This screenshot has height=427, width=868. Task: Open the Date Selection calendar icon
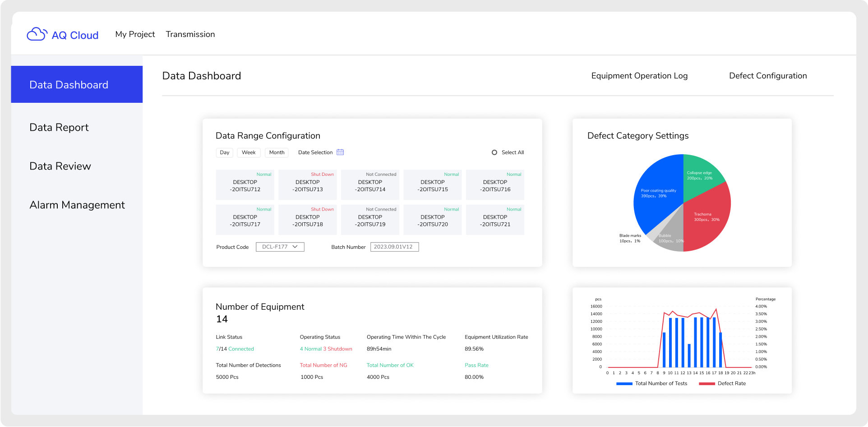coord(340,152)
